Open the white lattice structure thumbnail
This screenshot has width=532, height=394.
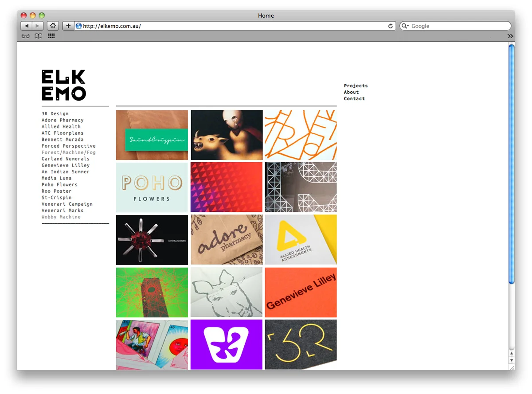click(x=301, y=187)
